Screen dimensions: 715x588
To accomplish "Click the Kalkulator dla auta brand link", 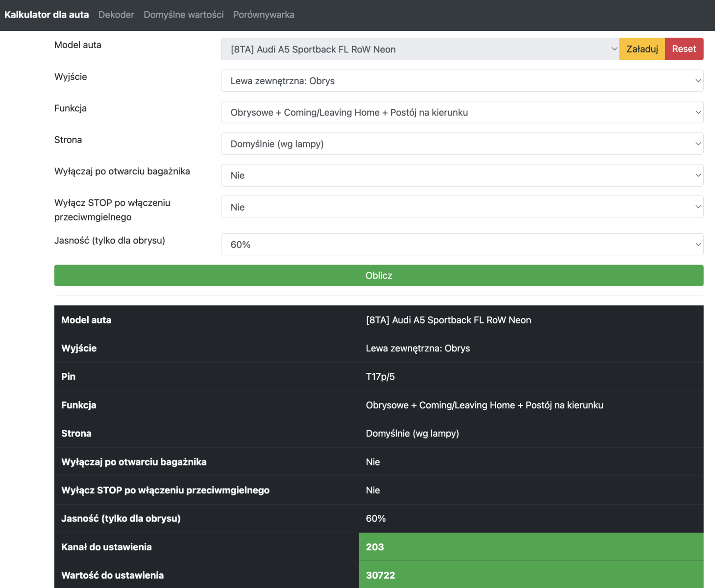I will click(x=47, y=15).
